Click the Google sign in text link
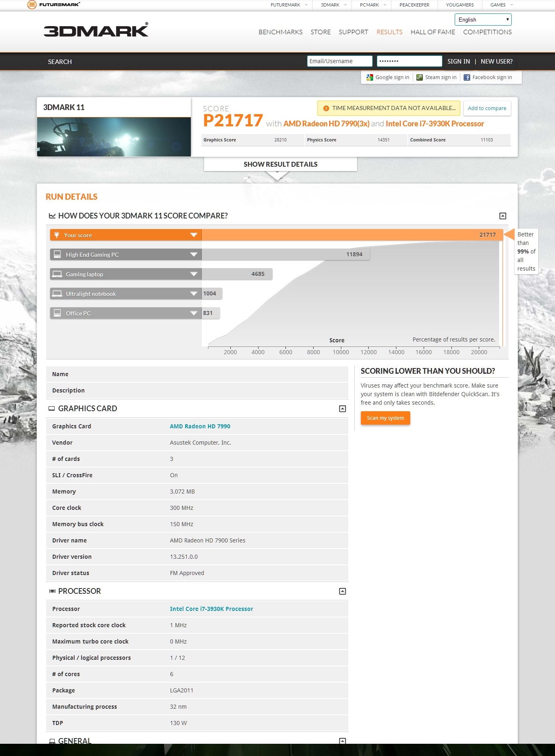This screenshot has height=756, width=555. point(392,77)
